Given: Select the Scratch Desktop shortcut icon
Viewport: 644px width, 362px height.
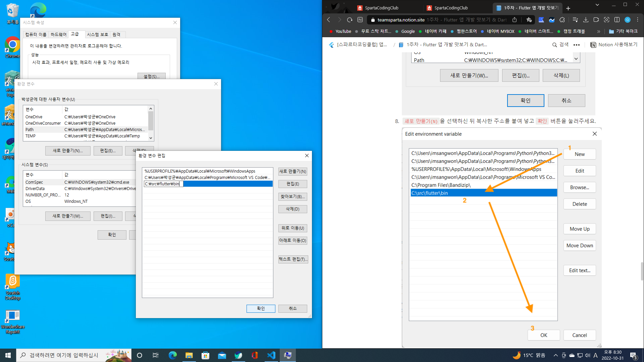Looking at the screenshot, I should (x=13, y=287).
